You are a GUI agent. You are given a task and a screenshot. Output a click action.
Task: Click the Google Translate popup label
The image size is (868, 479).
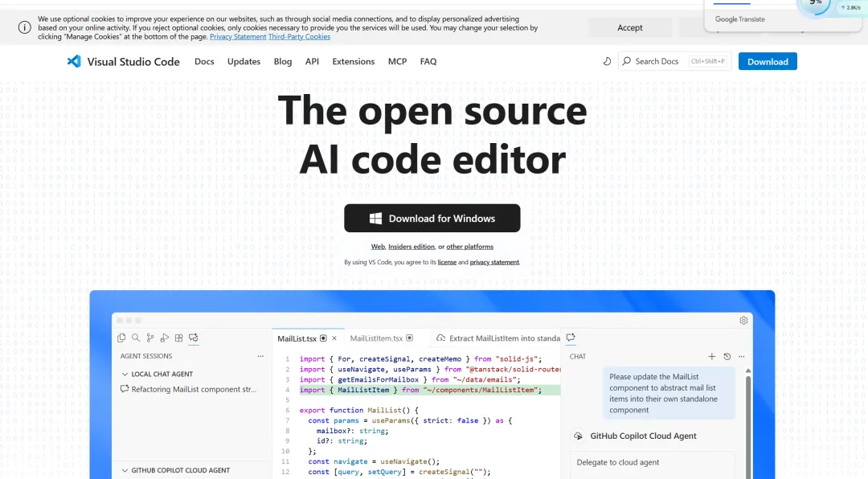pyautogui.click(x=739, y=18)
